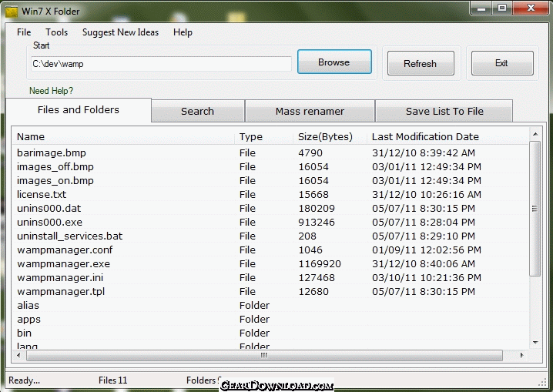The width and height of the screenshot is (553, 392).
Task: Click the vertical scrollbar up arrow
Action: pyautogui.click(x=535, y=134)
